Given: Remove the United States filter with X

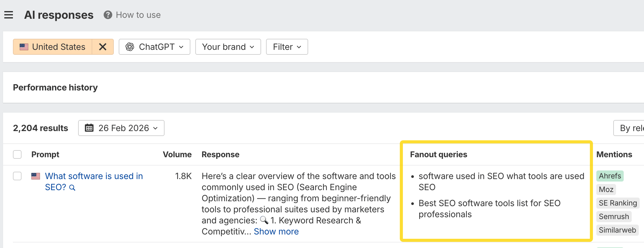Looking at the screenshot, I should point(103,47).
